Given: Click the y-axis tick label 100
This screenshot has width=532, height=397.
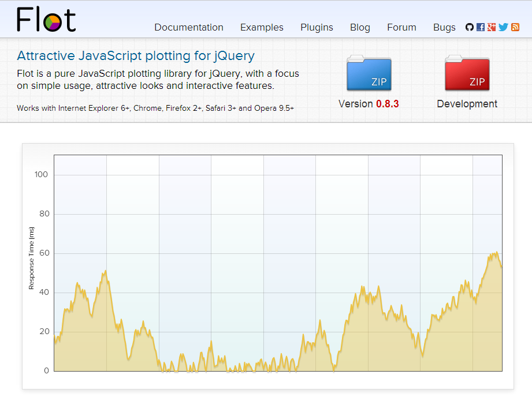Looking at the screenshot, I should pyautogui.click(x=41, y=175).
